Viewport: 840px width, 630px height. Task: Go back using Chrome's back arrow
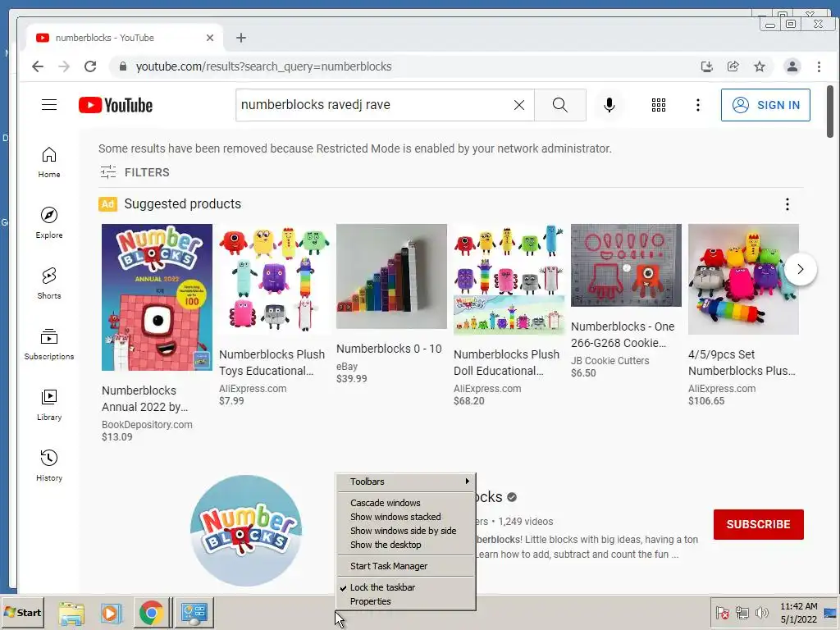(38, 66)
